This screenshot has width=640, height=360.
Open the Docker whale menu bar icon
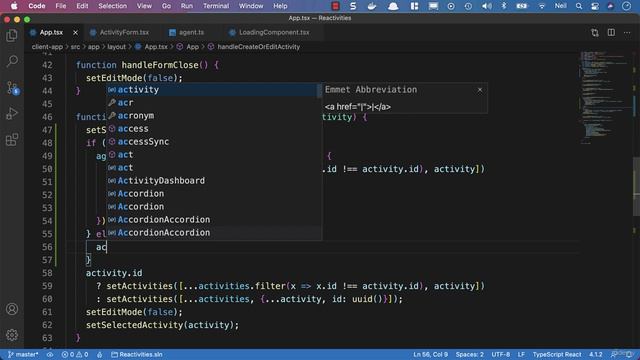pos(371,6)
